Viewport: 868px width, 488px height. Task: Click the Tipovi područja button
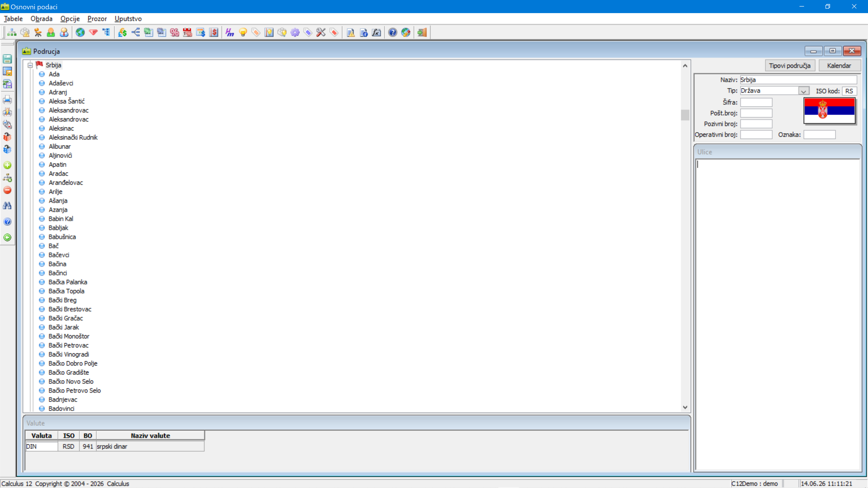790,66
